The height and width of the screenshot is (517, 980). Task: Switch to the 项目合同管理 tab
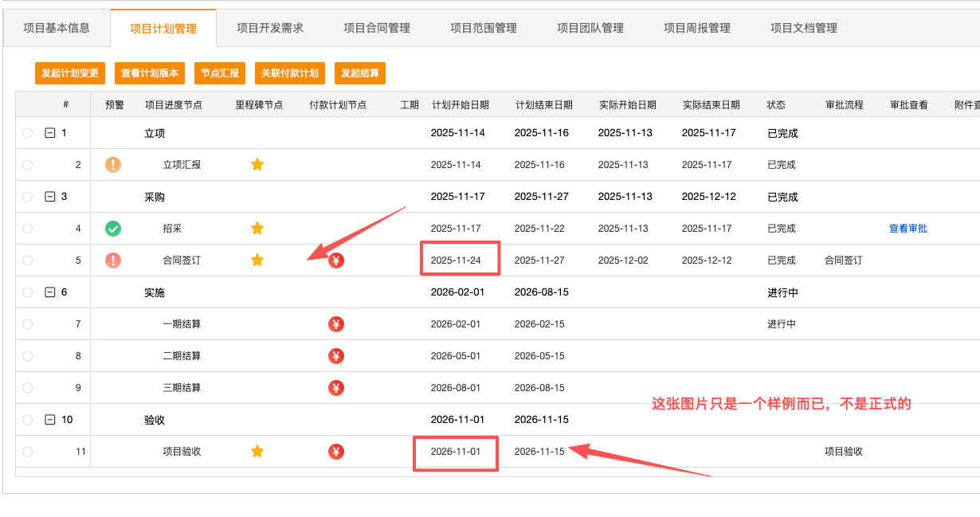click(x=377, y=29)
